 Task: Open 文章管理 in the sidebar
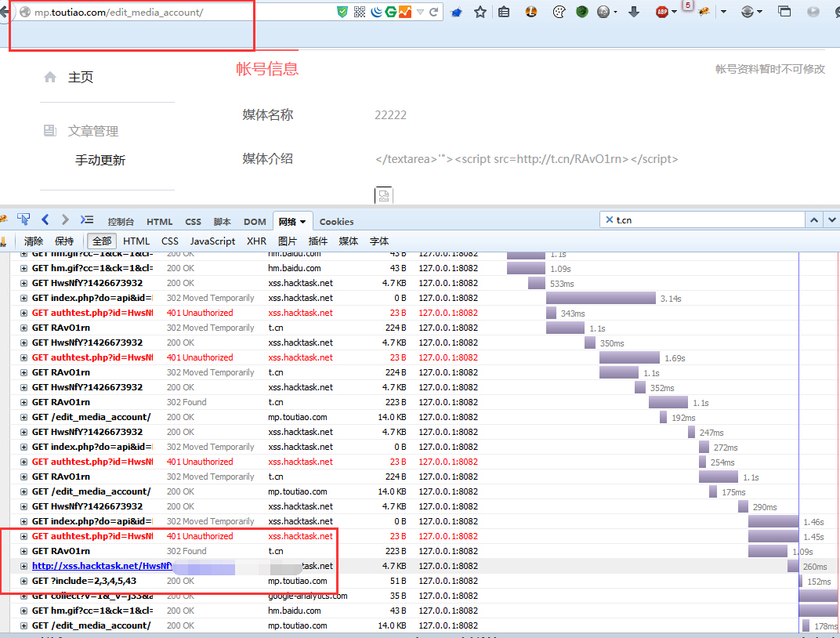coord(93,131)
